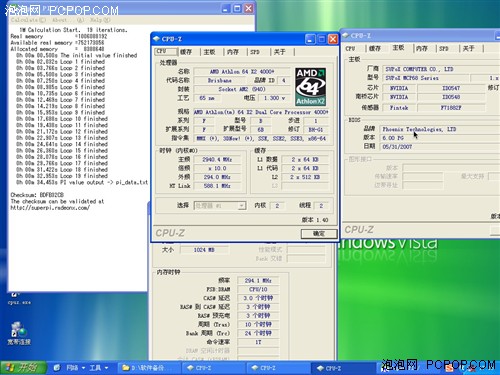Click the processor name field AMD Athlon 64 X2 4000+
Screen dimensions: 500x375
[242, 71]
